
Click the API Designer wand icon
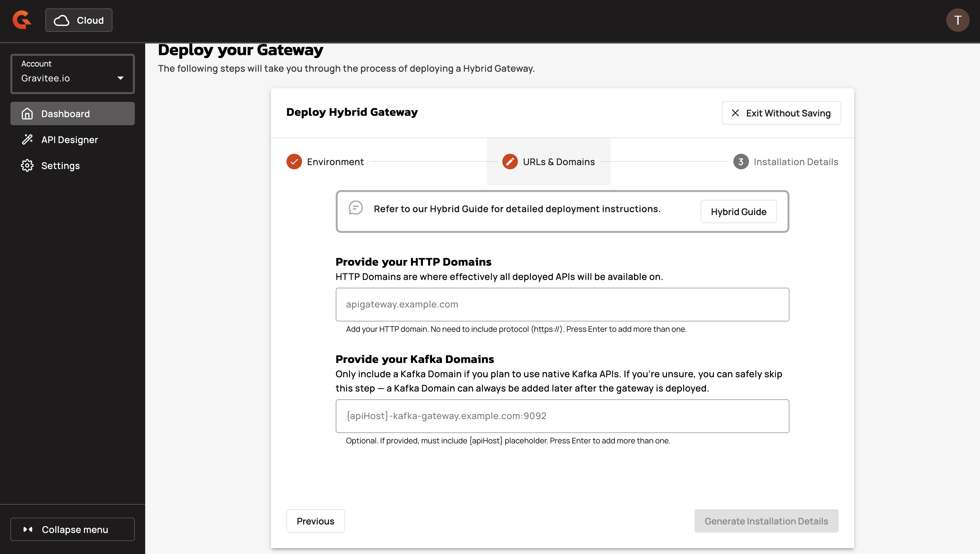tap(27, 139)
